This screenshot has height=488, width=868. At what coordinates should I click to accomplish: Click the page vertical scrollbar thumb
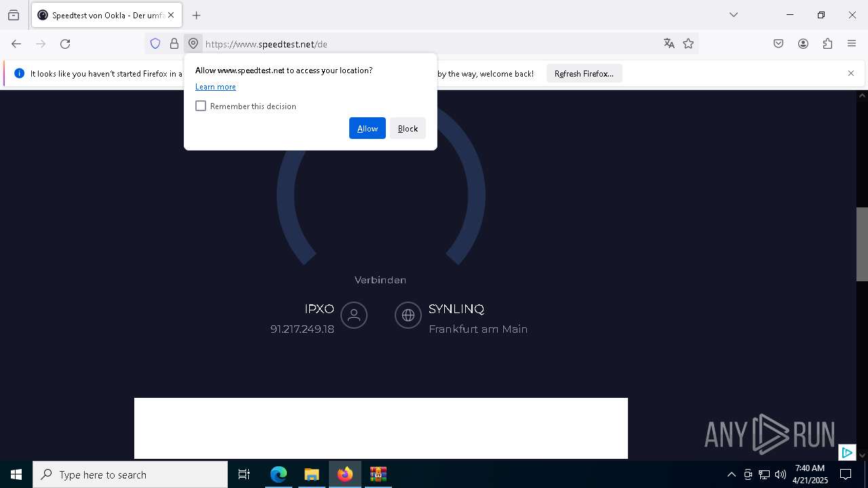pyautogui.click(x=862, y=244)
